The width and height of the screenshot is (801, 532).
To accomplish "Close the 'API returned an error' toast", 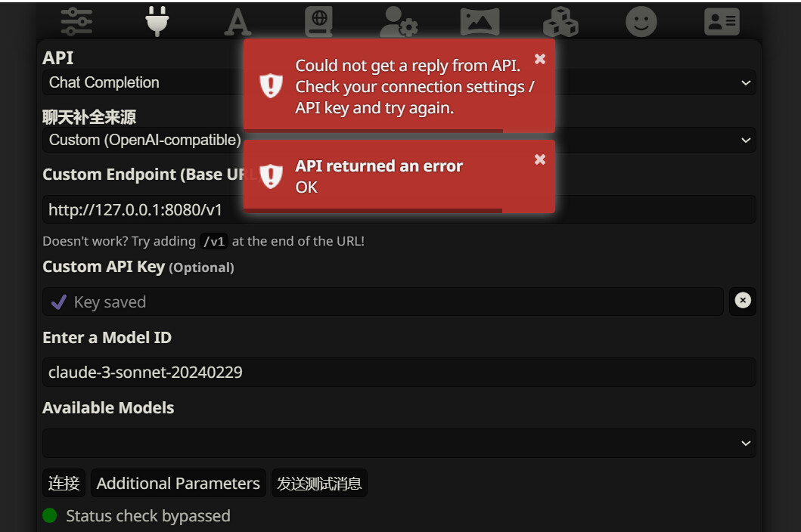I will (x=539, y=159).
